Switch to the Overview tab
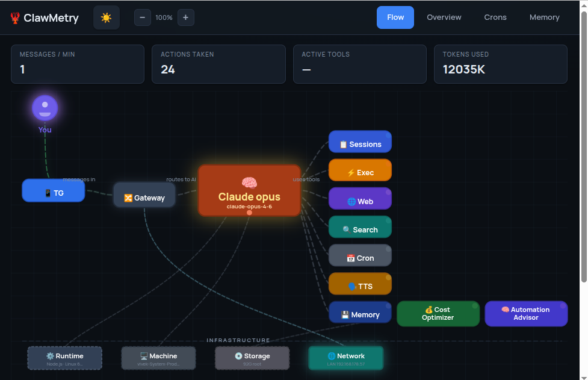The width and height of the screenshot is (588, 380). point(444,17)
